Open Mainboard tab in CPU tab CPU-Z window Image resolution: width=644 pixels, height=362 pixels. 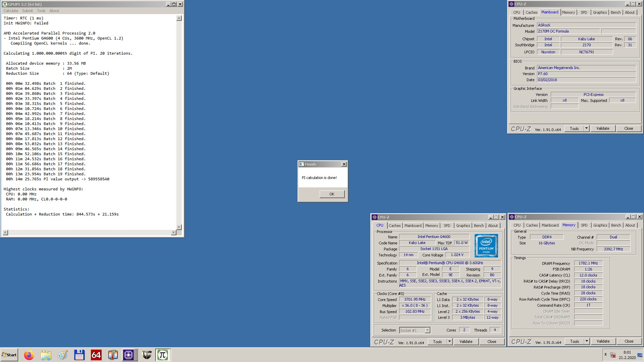pyautogui.click(x=413, y=226)
